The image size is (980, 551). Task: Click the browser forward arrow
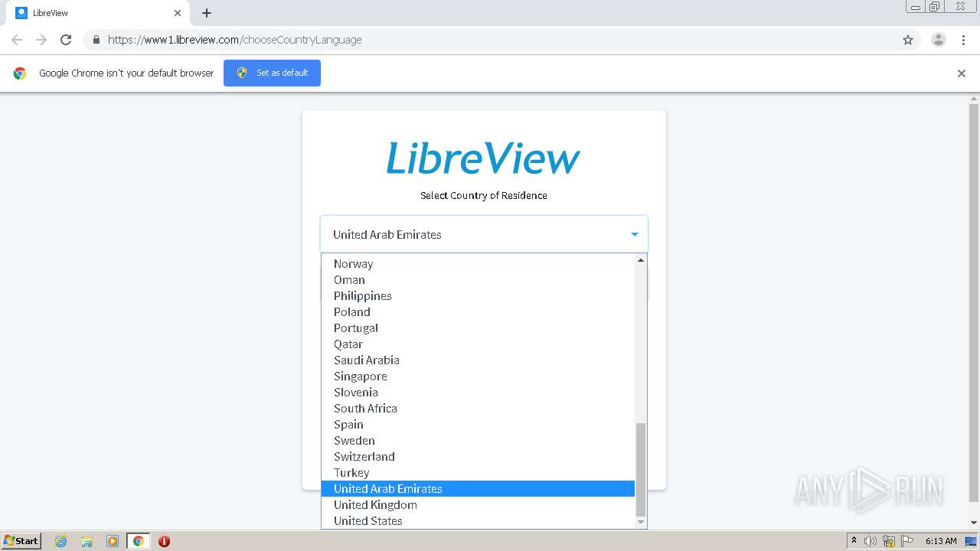[41, 40]
